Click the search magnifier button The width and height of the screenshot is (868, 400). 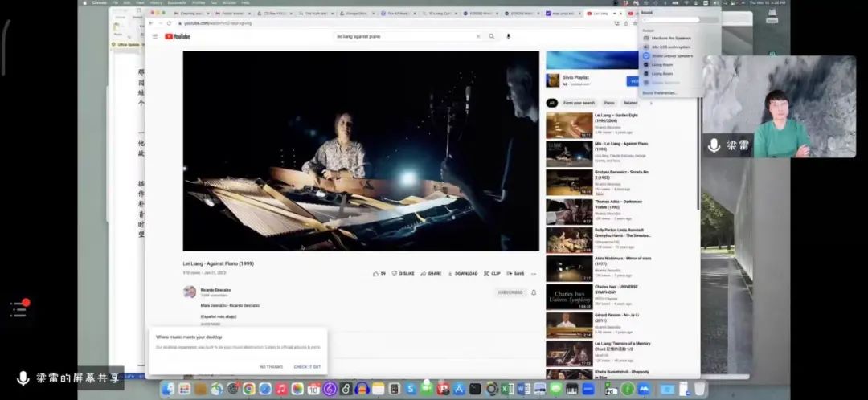point(492,36)
